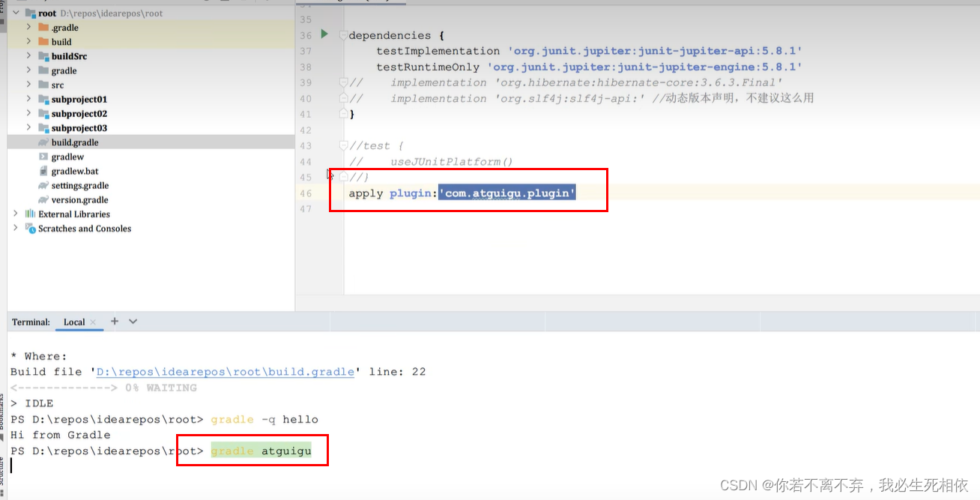Image resolution: width=980 pixels, height=500 pixels.
Task: Click the build folder icon in tree
Action: (43, 42)
